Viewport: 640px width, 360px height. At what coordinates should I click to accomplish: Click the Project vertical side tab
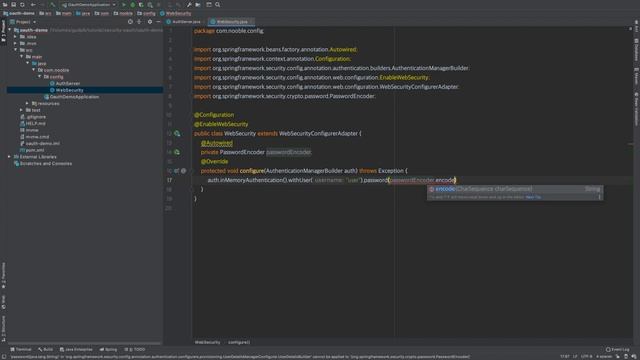3,31
